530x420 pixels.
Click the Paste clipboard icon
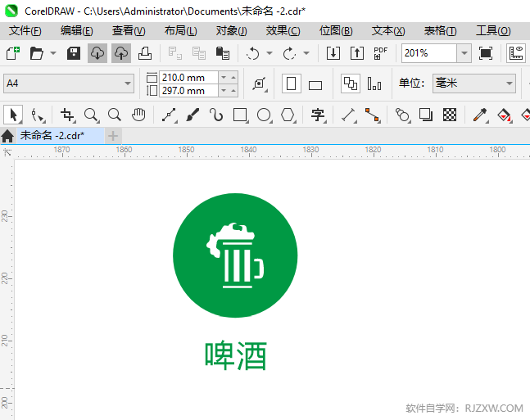223,53
